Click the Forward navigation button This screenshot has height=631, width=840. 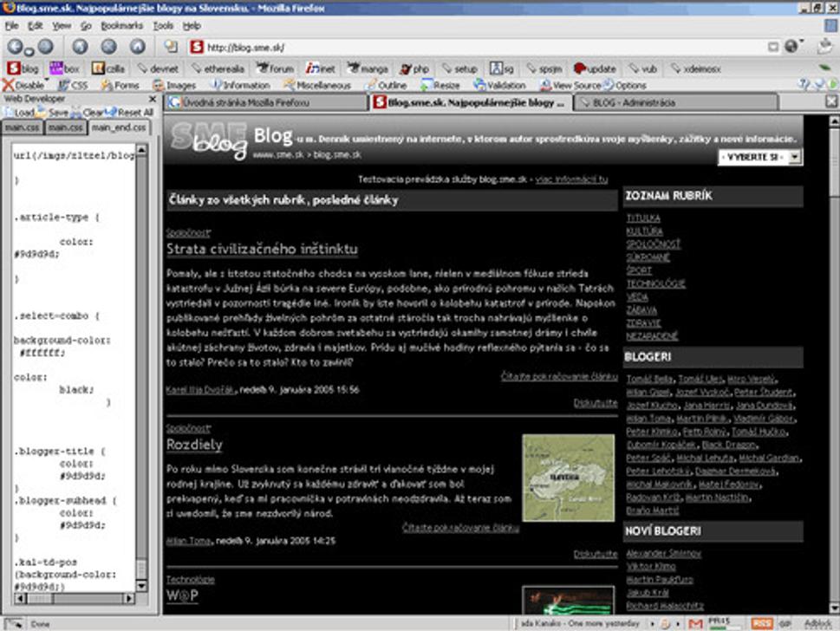pyautogui.click(x=46, y=47)
